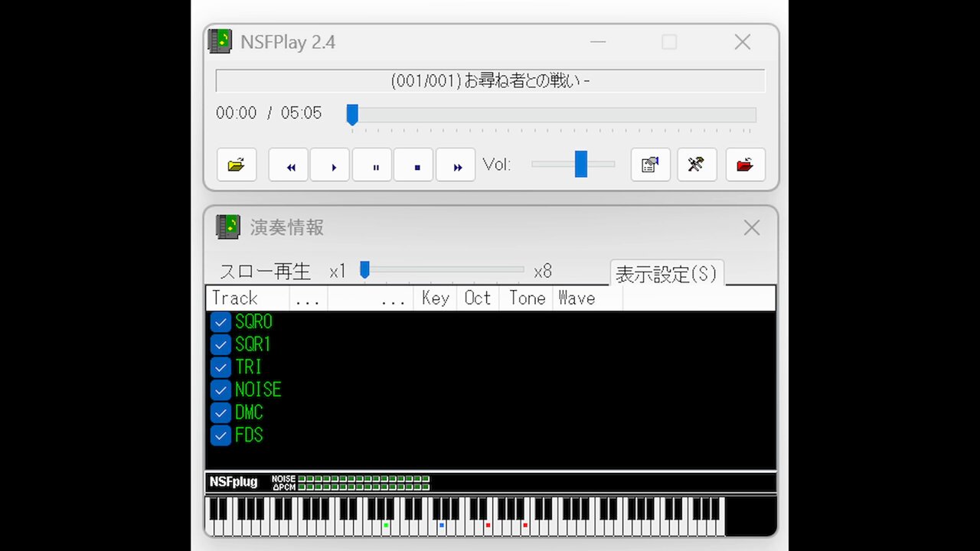Click the song title display field
The image size is (980, 551).
(x=490, y=80)
